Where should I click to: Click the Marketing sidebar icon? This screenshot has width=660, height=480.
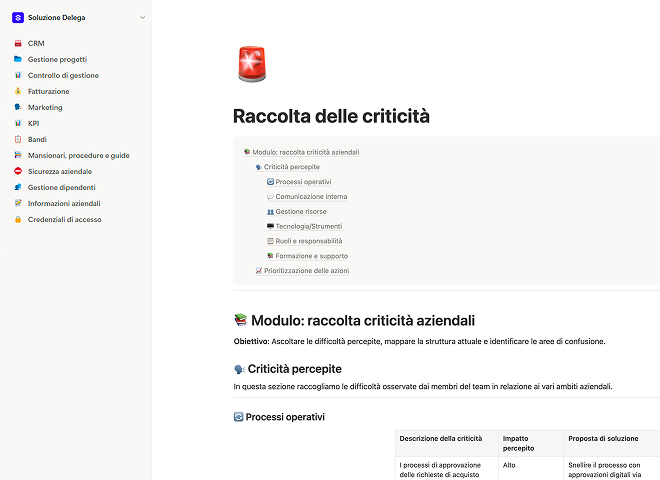18,107
